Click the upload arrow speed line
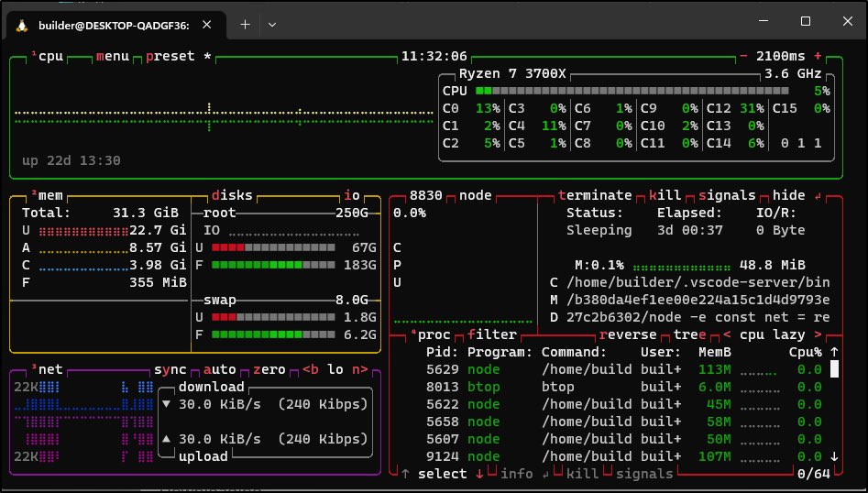Screen dimensions: 868x493 click(x=265, y=439)
